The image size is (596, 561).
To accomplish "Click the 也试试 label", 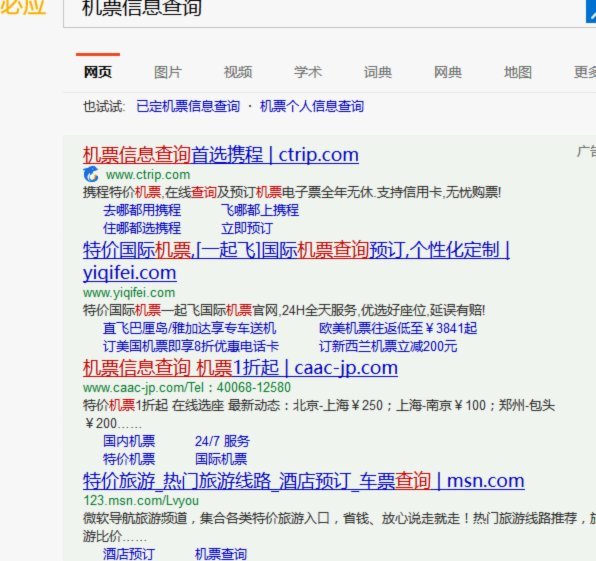I will [x=104, y=106].
